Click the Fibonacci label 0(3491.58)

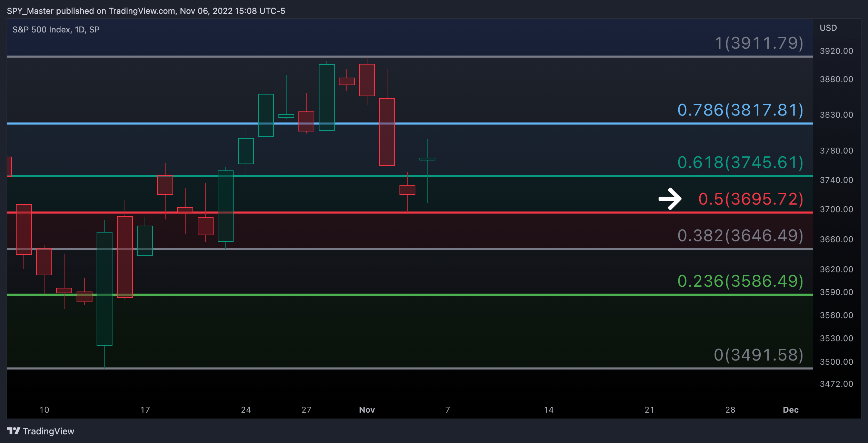coord(759,355)
